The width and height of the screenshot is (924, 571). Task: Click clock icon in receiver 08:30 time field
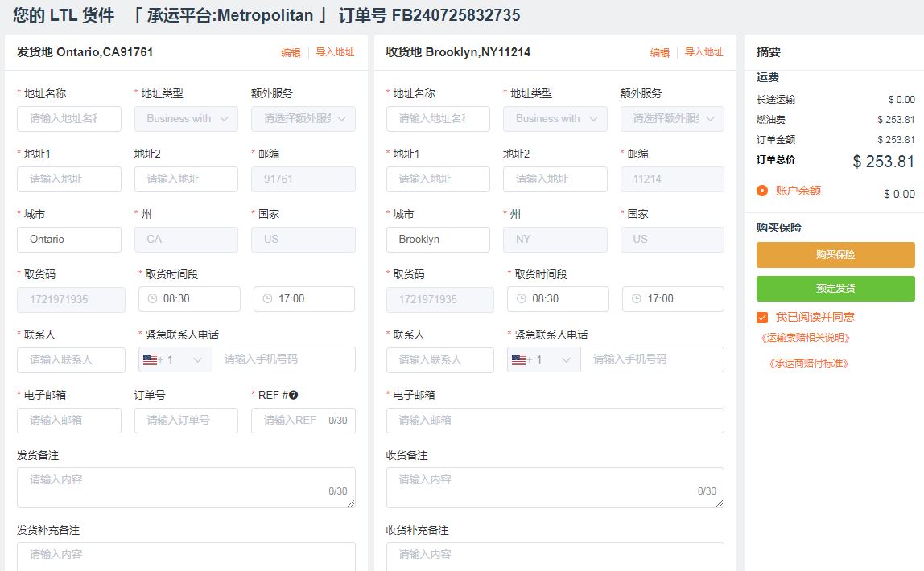522,298
